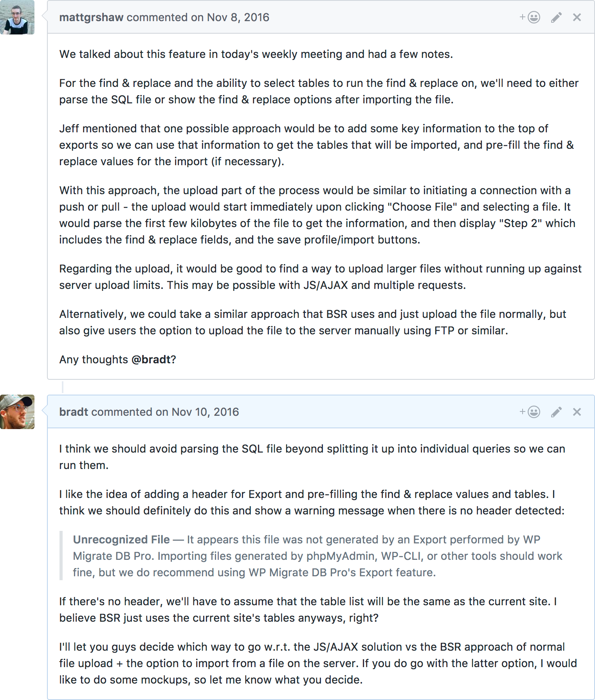
Task: Add emoji reaction to bradt's comment
Action: pyautogui.click(x=530, y=412)
